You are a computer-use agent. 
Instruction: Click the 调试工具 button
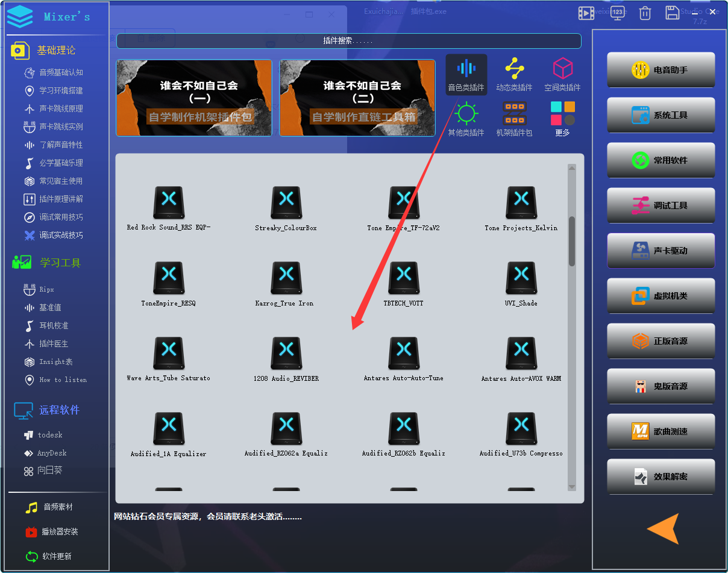661,205
